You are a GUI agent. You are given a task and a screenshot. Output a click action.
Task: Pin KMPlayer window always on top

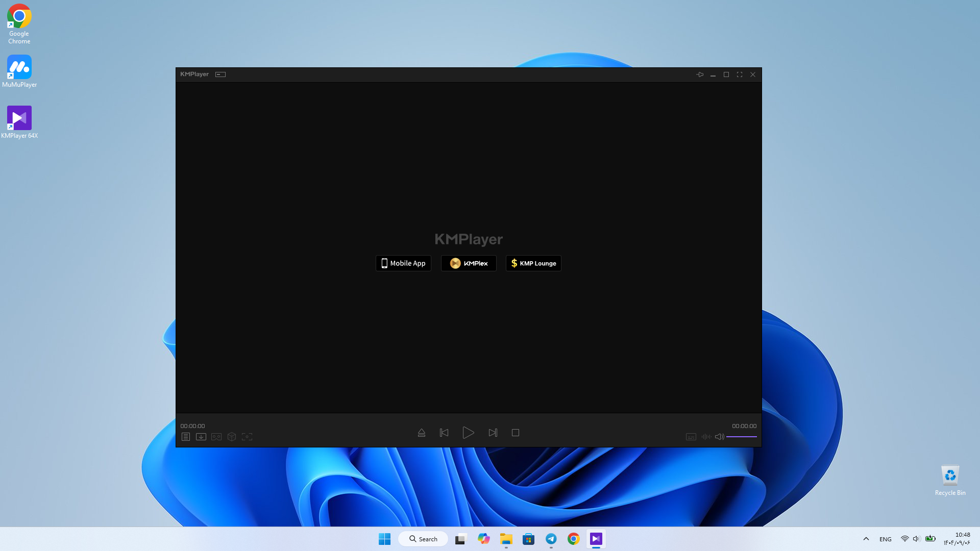coord(700,74)
